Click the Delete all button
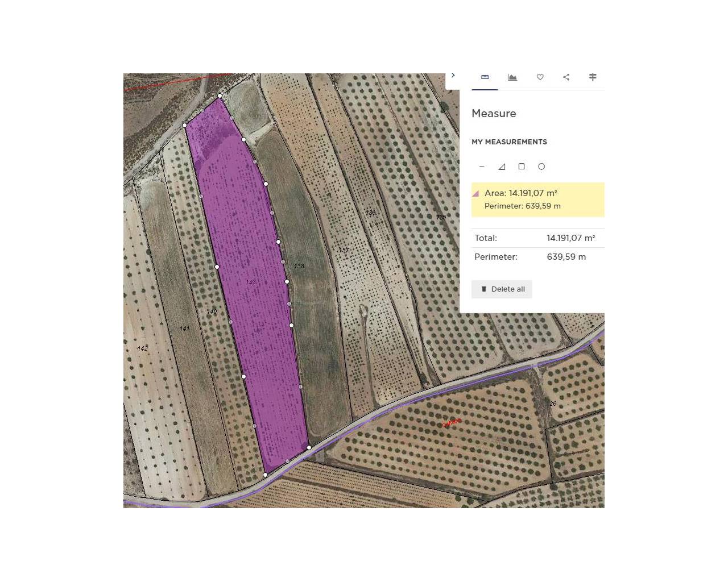 pos(502,289)
